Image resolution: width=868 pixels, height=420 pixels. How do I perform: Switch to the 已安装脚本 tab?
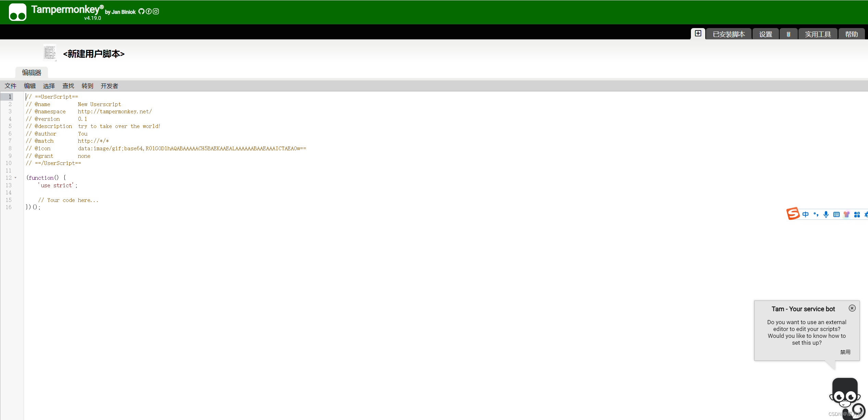(x=729, y=34)
